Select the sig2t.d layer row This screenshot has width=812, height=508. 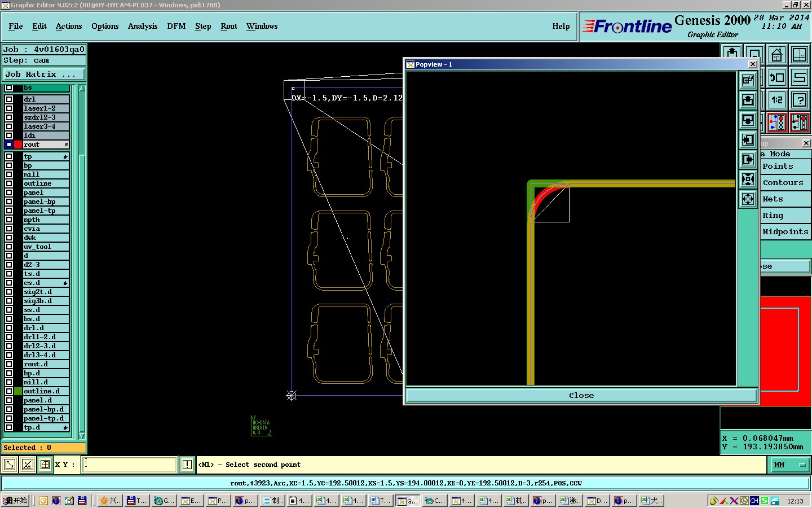46,292
